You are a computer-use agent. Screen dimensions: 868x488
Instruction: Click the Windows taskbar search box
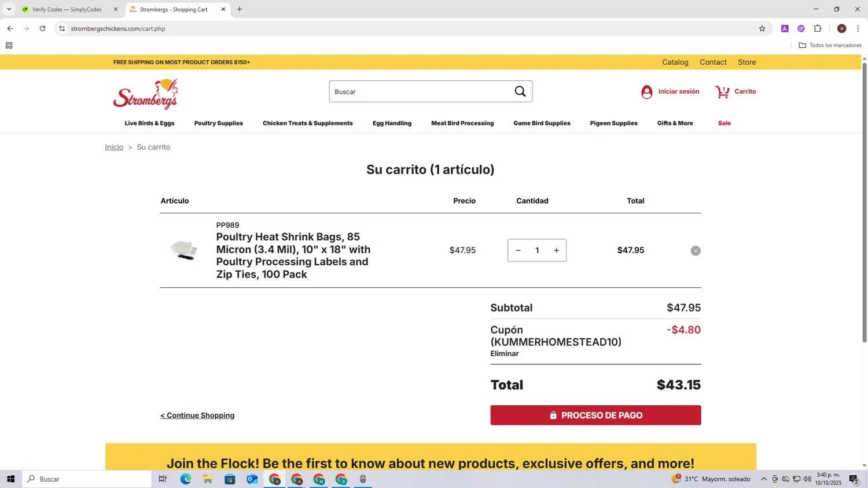click(x=87, y=479)
